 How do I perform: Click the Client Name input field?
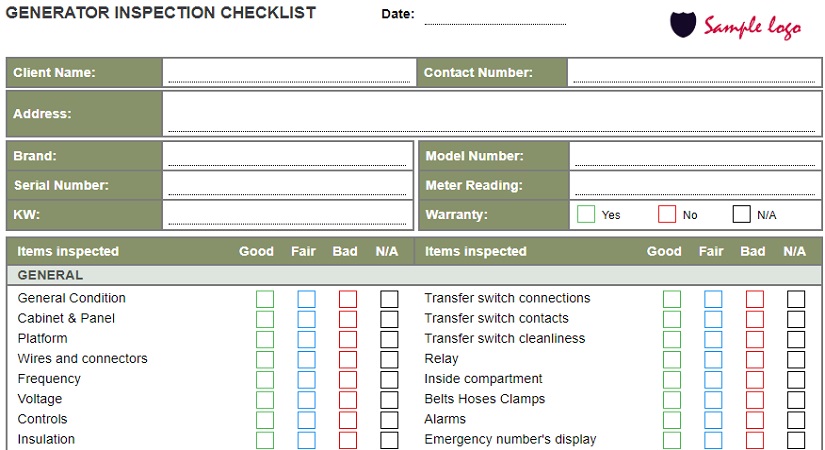pyautogui.click(x=288, y=72)
